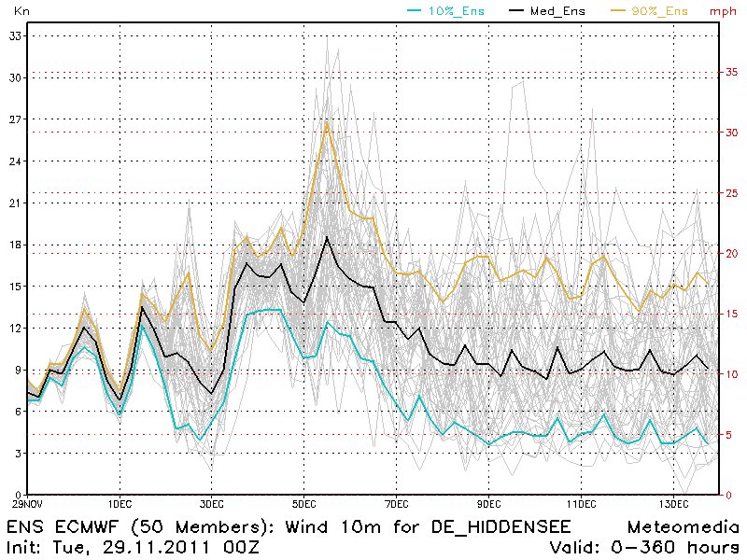This screenshot has width=747, height=560.
Task: Click the 15 mph axis value
Action: click(x=731, y=314)
